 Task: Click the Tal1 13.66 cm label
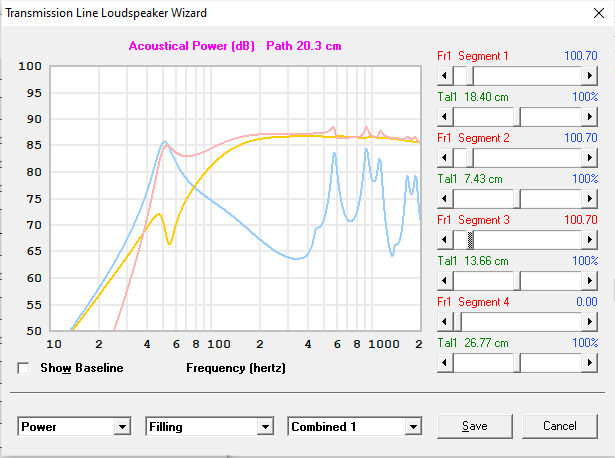473,261
